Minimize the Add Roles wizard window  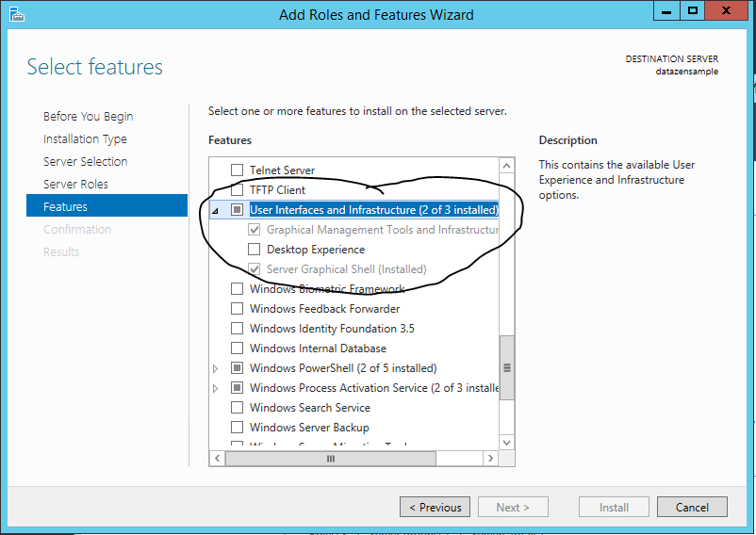(665, 11)
